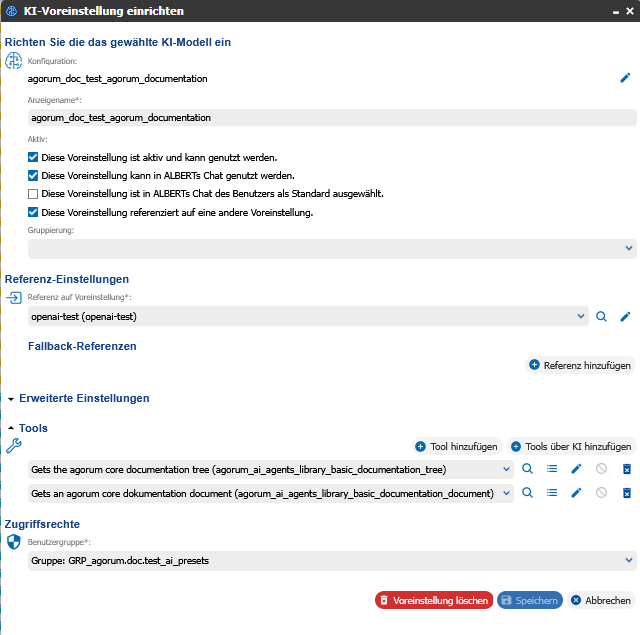The width and height of the screenshot is (640, 635).
Task: Search the openai-test reference preset
Action: [x=601, y=316]
